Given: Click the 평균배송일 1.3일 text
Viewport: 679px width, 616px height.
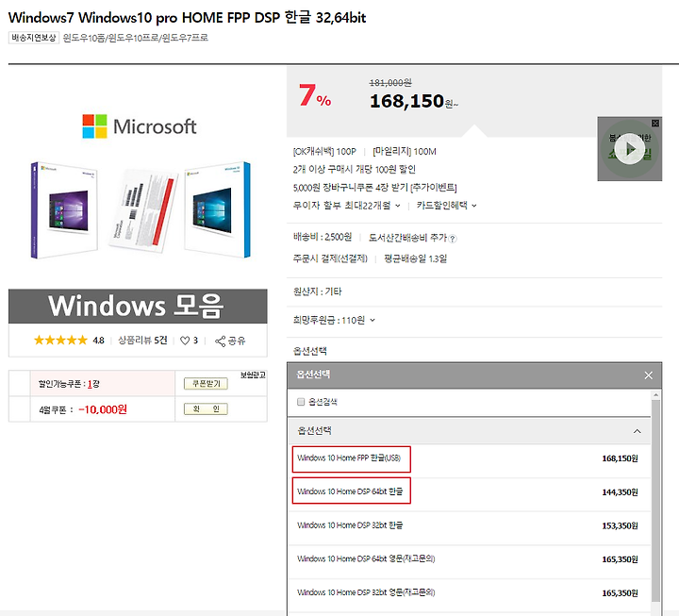Looking at the screenshot, I should click(x=416, y=259).
